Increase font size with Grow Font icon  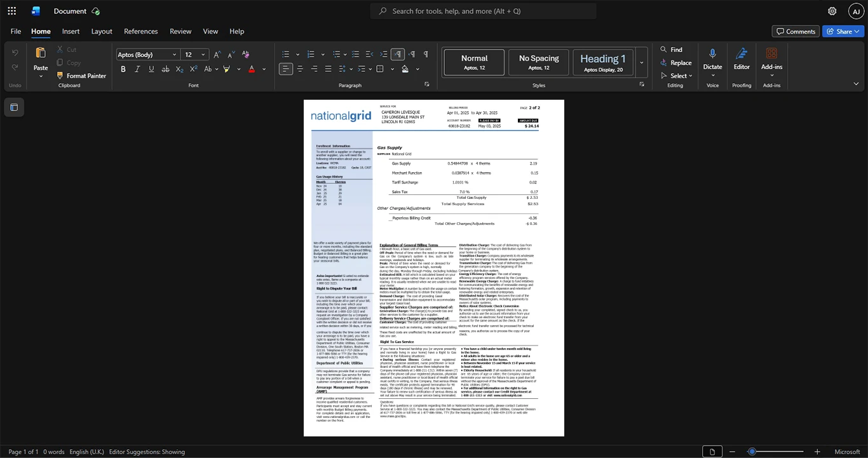tap(217, 55)
